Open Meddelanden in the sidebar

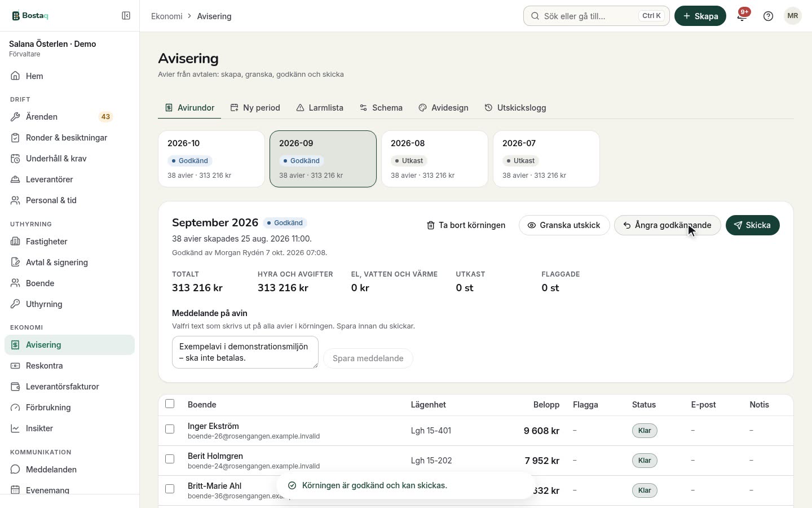pos(69,470)
